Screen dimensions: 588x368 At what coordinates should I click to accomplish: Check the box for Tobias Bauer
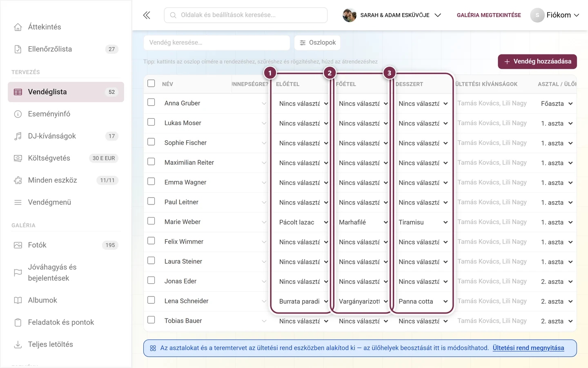tap(151, 320)
